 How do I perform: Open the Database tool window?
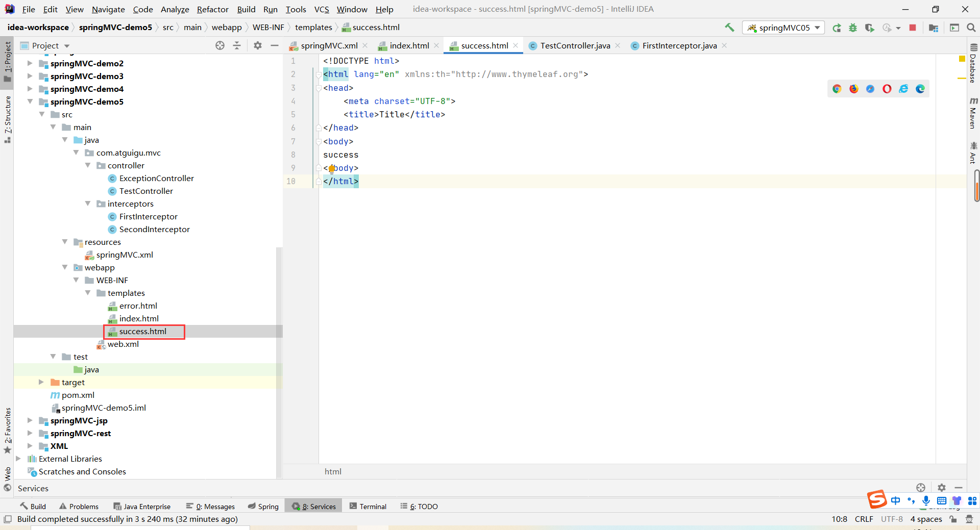coord(973,64)
